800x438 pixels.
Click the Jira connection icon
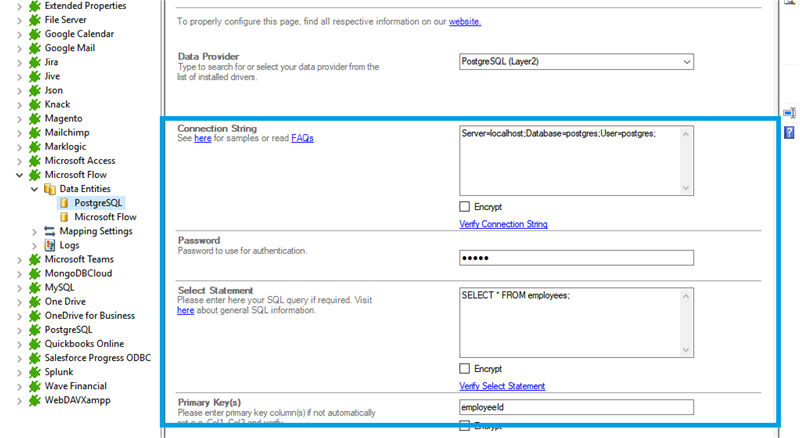[x=35, y=62]
